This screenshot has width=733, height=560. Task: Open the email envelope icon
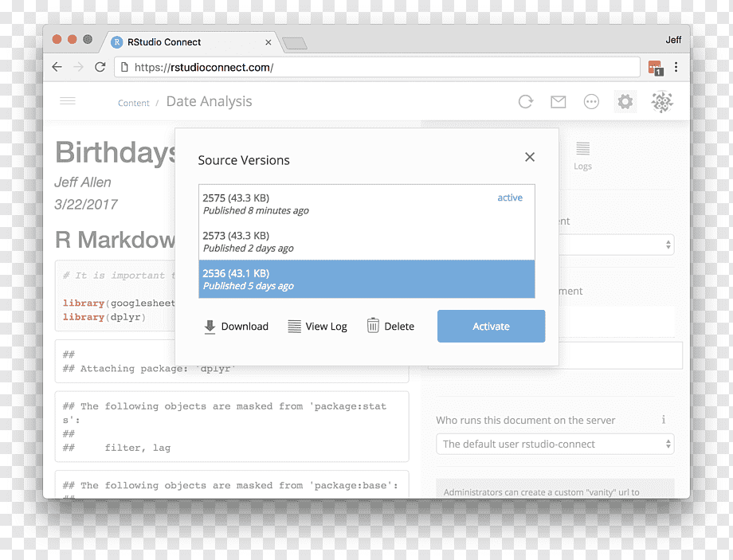[x=559, y=101]
